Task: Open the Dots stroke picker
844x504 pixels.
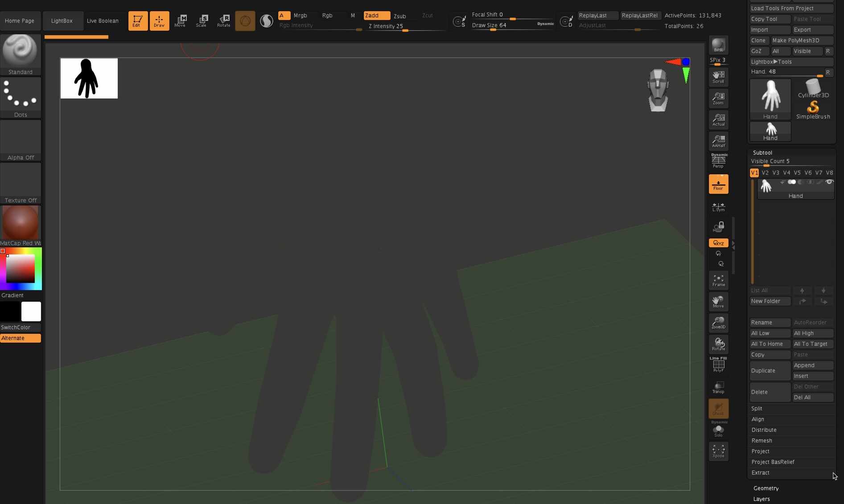Action: [x=21, y=98]
